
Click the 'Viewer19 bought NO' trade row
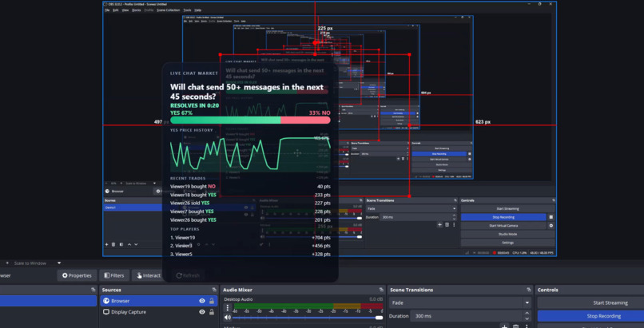point(250,187)
